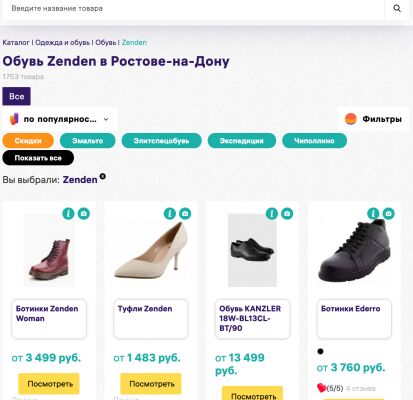Toggle the Эмальто brand chip
The image size is (413, 400).
(88, 141)
